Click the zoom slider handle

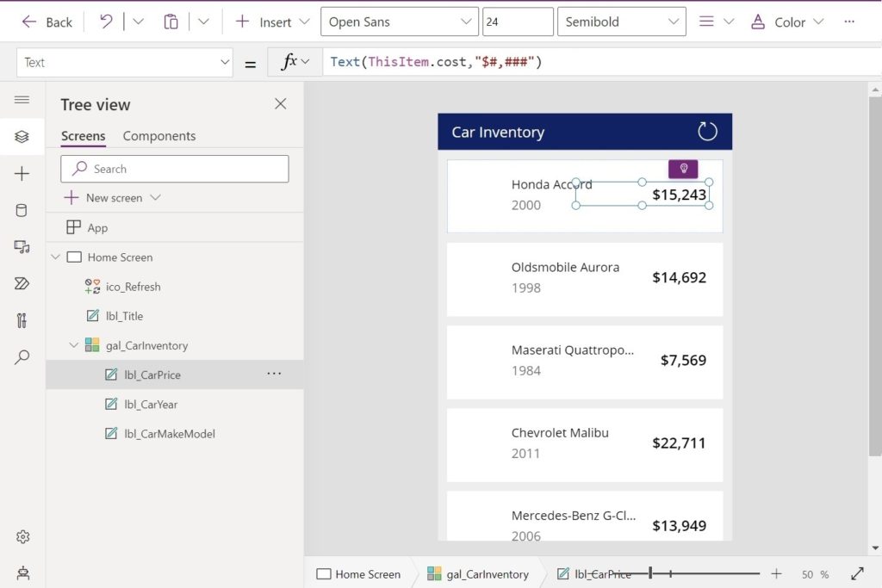click(651, 573)
